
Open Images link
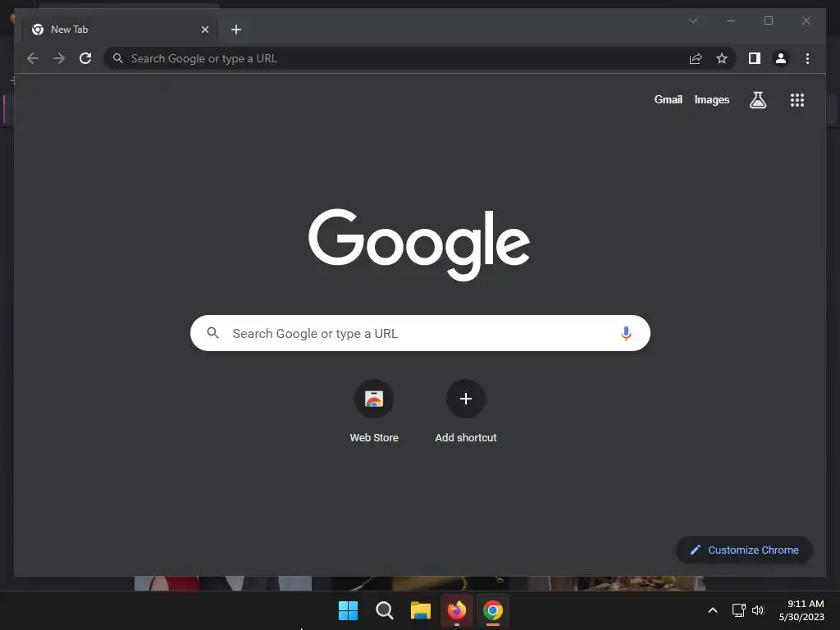711,99
